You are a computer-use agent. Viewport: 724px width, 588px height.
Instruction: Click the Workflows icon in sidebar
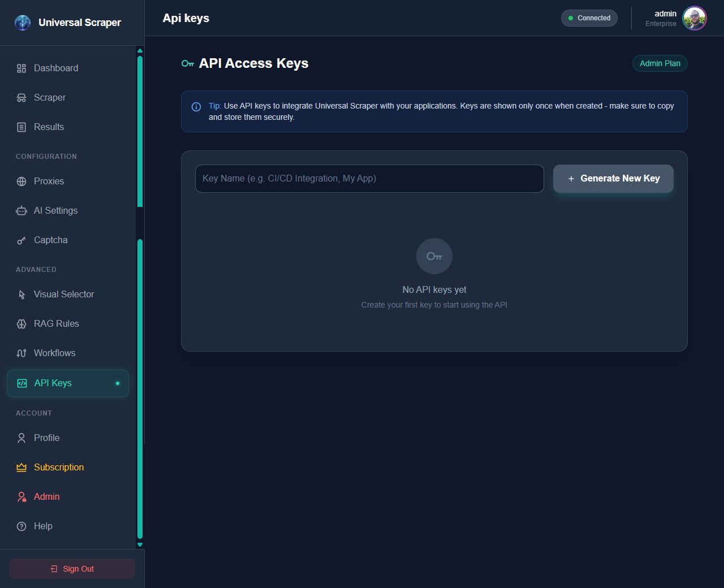click(21, 353)
